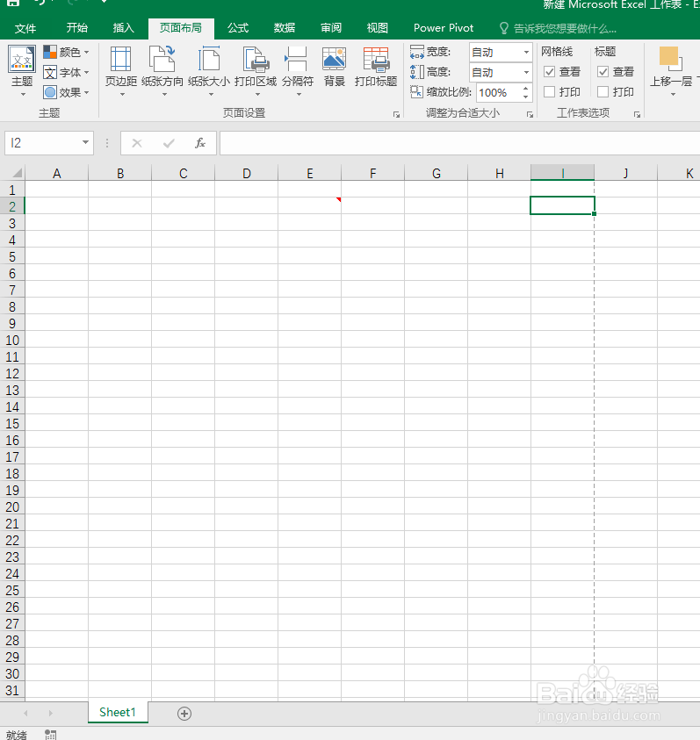Click the previous sheet scroll arrow
Viewport: 700px width, 740px height.
point(25,713)
